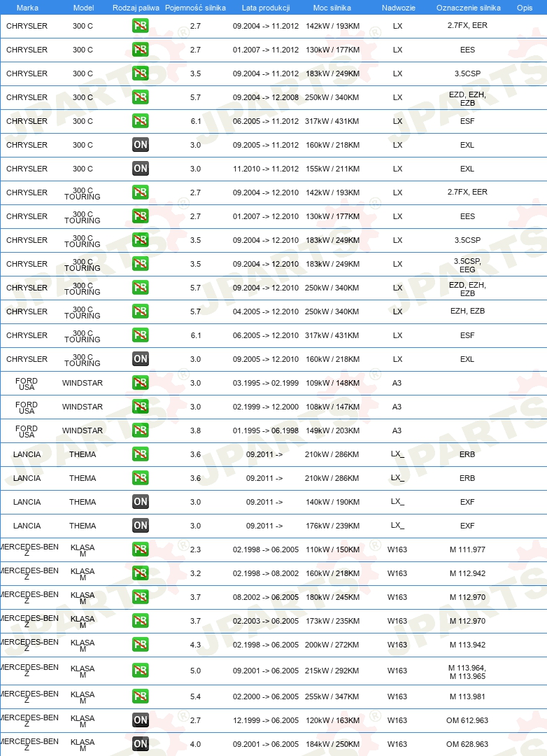Click the PB fuel icon in the 300 C 130kW / 177KM 11.2012 row

click(x=140, y=50)
